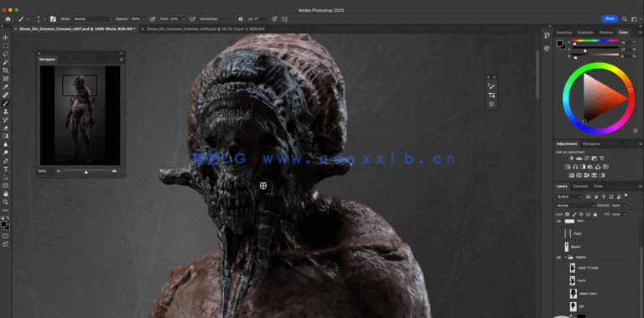644x318 pixels.
Task: Click the hue slider in Color panel
Action: tap(595, 41)
